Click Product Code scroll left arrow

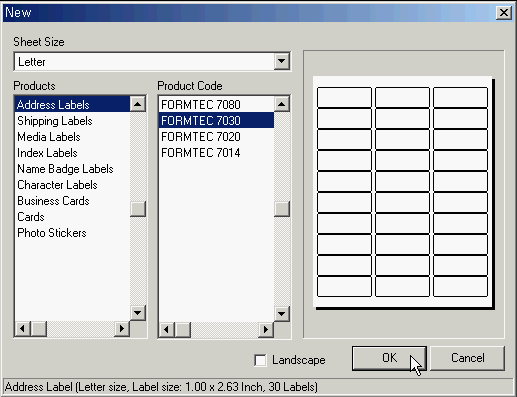(167, 330)
